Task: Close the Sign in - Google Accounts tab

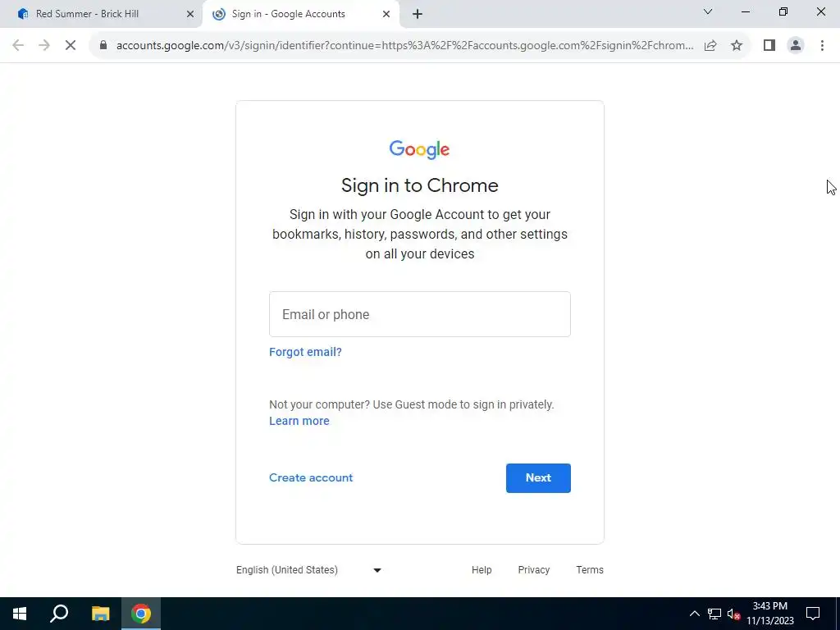Action: [x=386, y=15]
